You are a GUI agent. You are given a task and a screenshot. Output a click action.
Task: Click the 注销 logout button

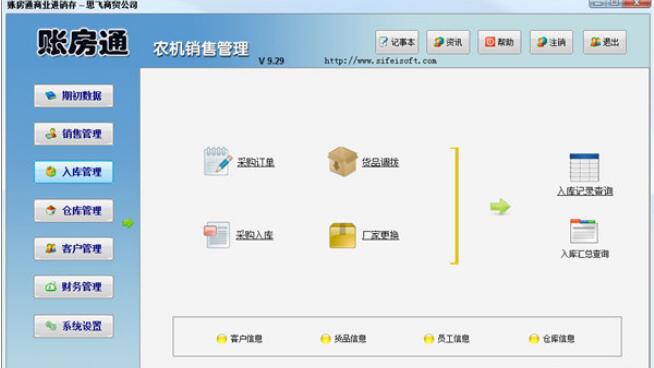551,42
